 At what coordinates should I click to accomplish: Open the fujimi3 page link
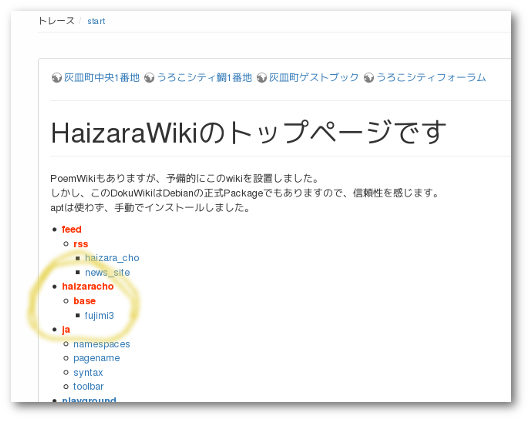[99, 316]
